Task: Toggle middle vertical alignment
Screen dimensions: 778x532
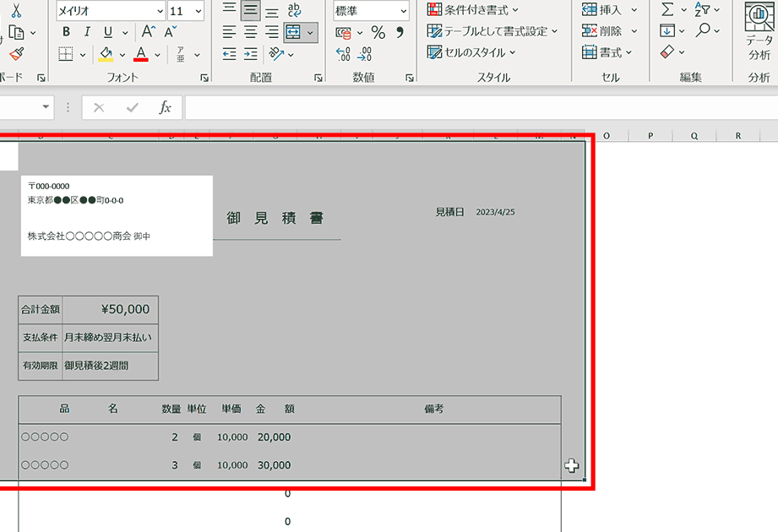Action: coord(251,10)
